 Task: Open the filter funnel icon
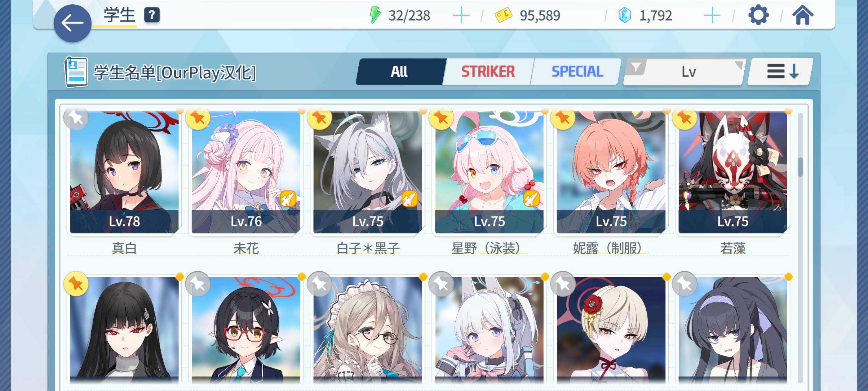635,67
